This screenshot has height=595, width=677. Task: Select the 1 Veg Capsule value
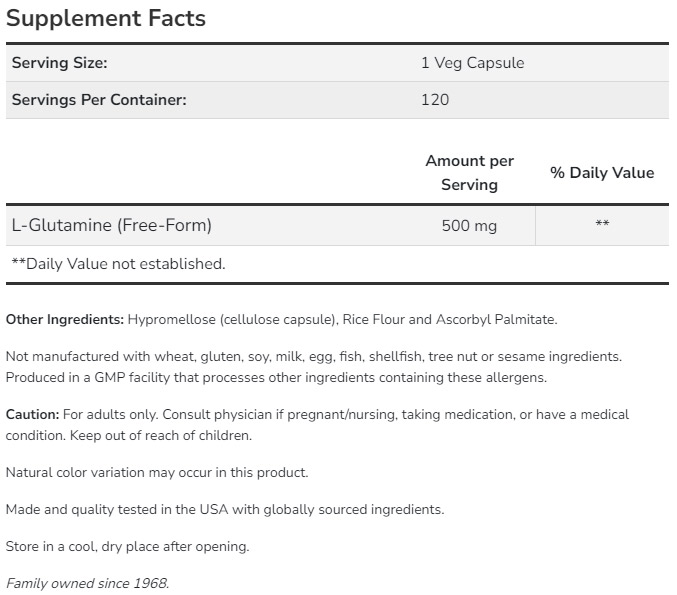pos(472,63)
